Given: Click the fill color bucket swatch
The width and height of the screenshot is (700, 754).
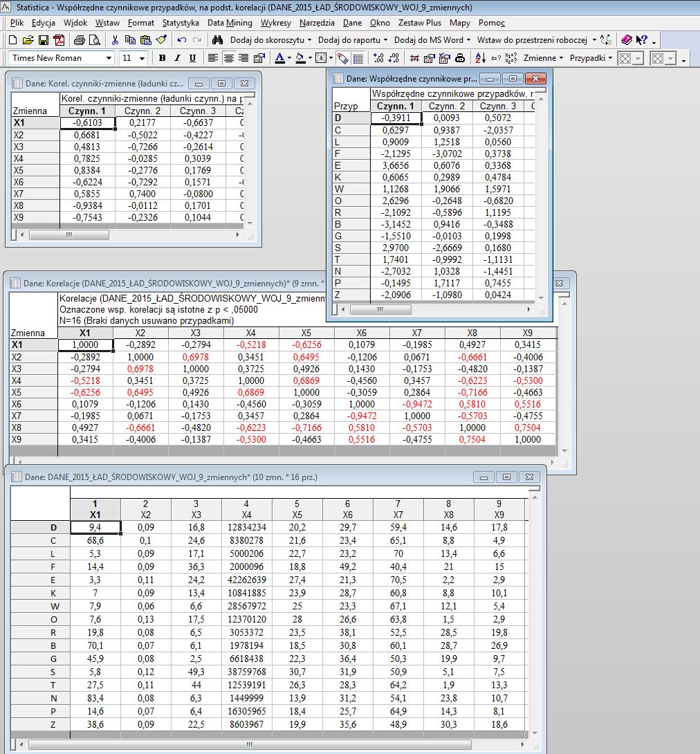Looking at the screenshot, I should coord(300,58).
